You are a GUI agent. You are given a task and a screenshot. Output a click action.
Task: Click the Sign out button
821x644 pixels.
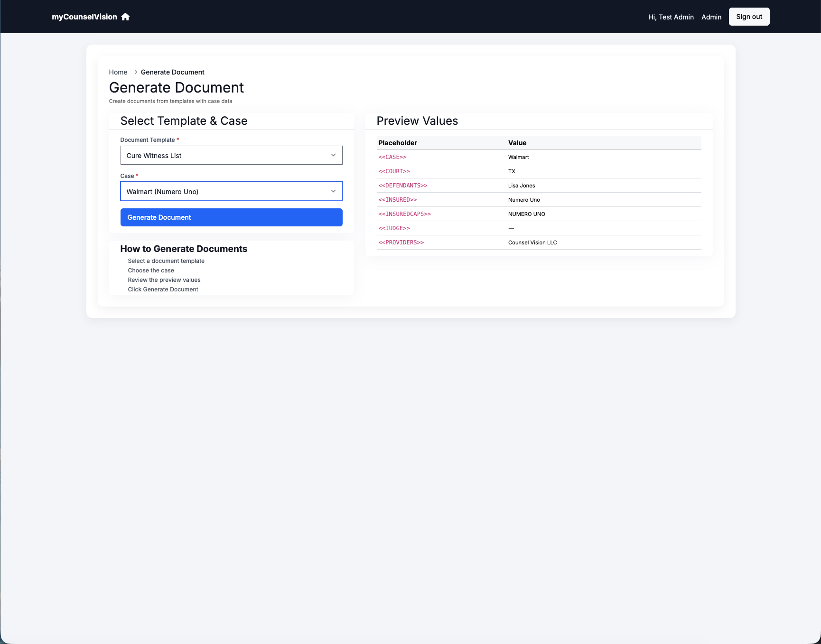pos(749,17)
